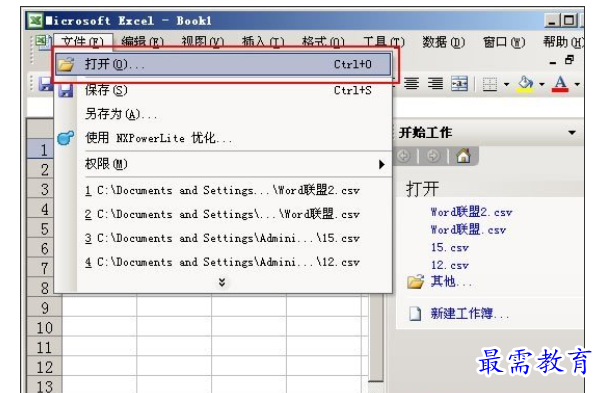Screen dimensions: 600x393
Task: Click 15.csv link in task pane
Action: click(450, 248)
